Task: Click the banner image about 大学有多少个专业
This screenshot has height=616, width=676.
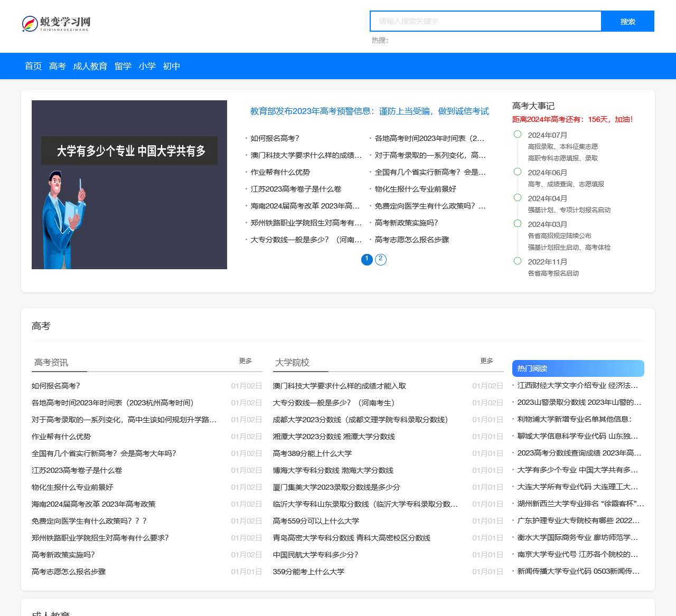Action: point(129,185)
